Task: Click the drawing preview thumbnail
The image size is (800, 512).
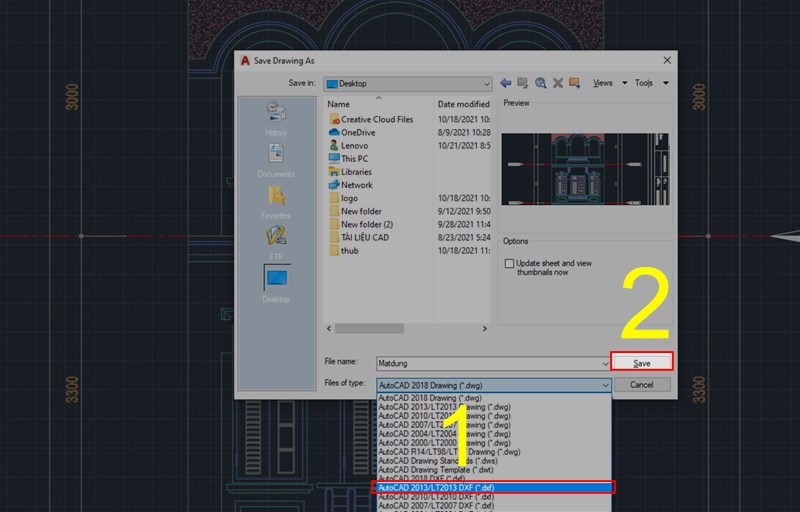Action: pyautogui.click(x=585, y=169)
